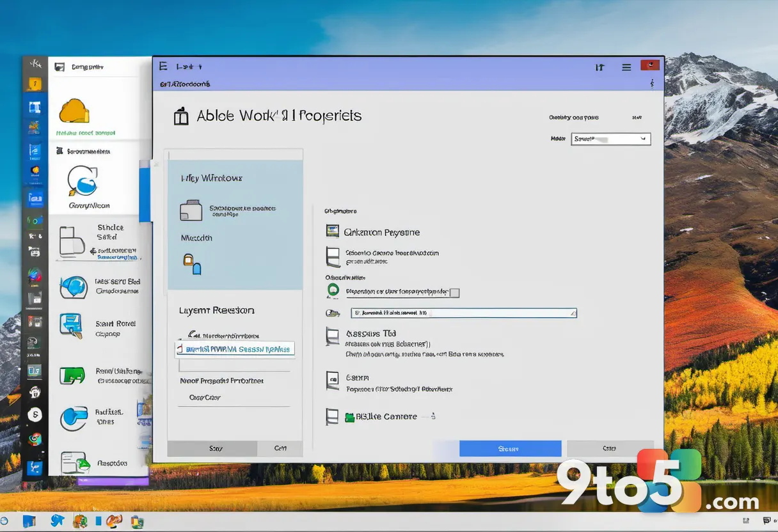
Task: Click the Oae Cxer entry in left pane
Action: (x=205, y=397)
